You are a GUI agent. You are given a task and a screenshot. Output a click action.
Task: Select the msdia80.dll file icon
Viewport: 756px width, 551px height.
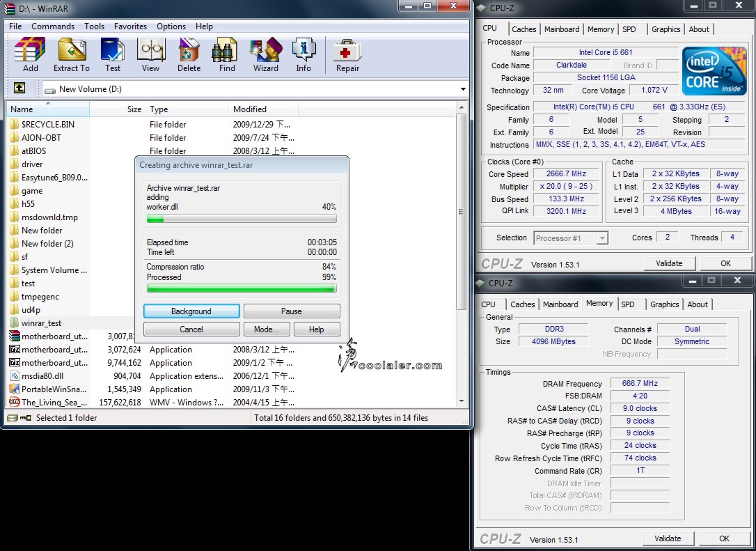click(15, 376)
